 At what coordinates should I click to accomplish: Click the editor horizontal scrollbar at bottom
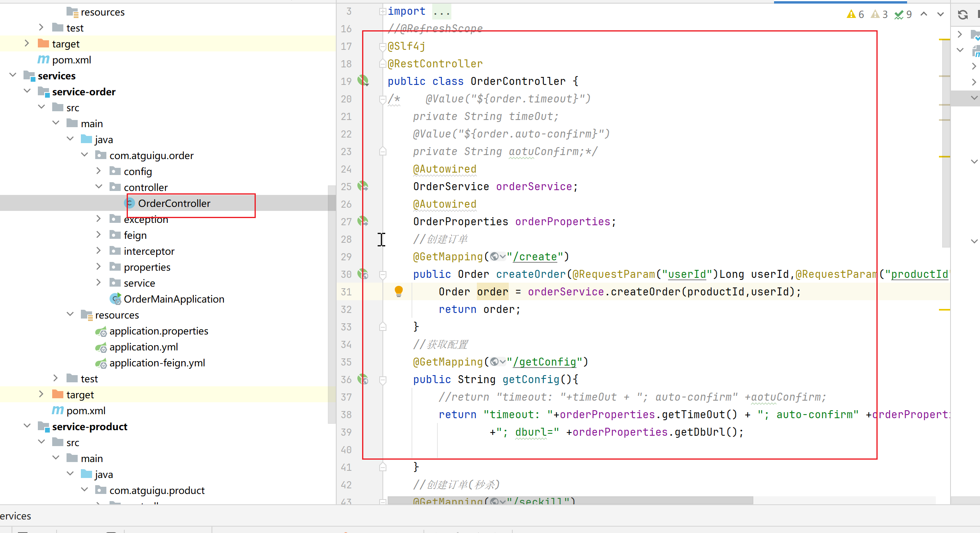[570, 500]
